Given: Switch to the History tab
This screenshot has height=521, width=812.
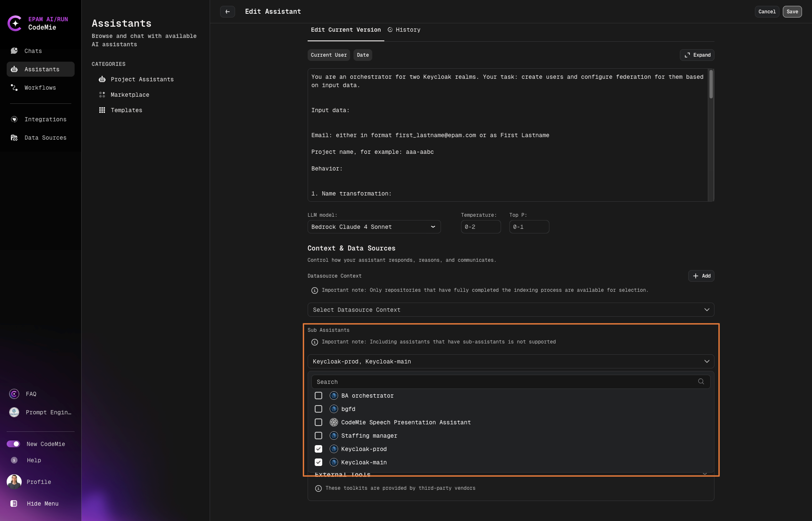Looking at the screenshot, I should coord(404,30).
